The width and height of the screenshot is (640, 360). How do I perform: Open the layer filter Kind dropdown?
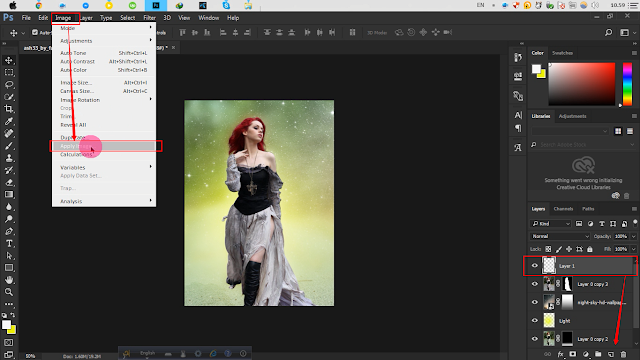(551, 224)
